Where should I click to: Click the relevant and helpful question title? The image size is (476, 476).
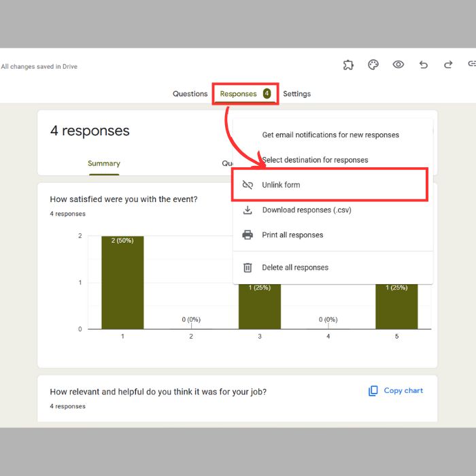pos(158,392)
